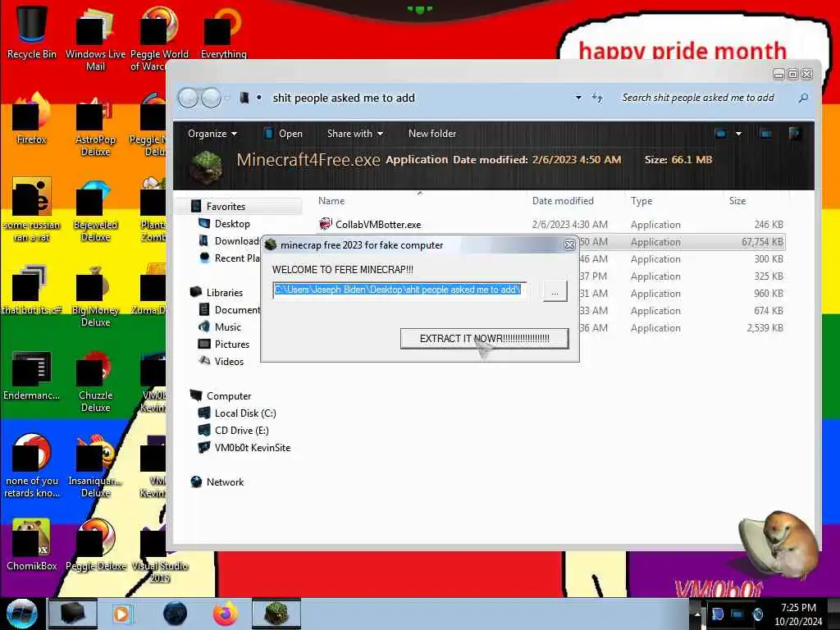Open the file explorer taskbar icon
This screenshot has height=630, width=840.
pos(73,614)
